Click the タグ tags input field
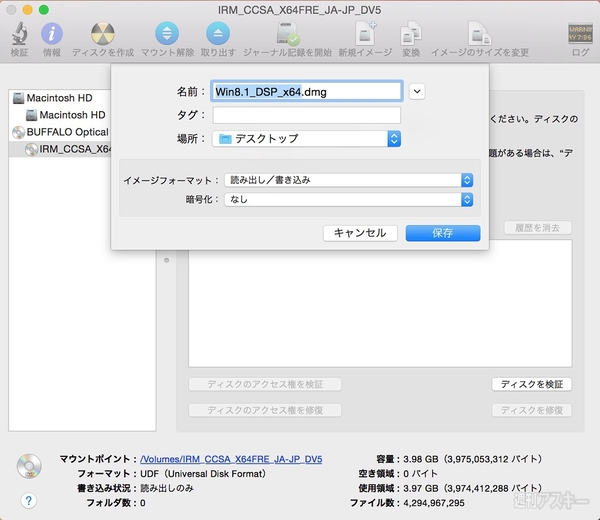This screenshot has height=520, width=600. click(x=307, y=115)
